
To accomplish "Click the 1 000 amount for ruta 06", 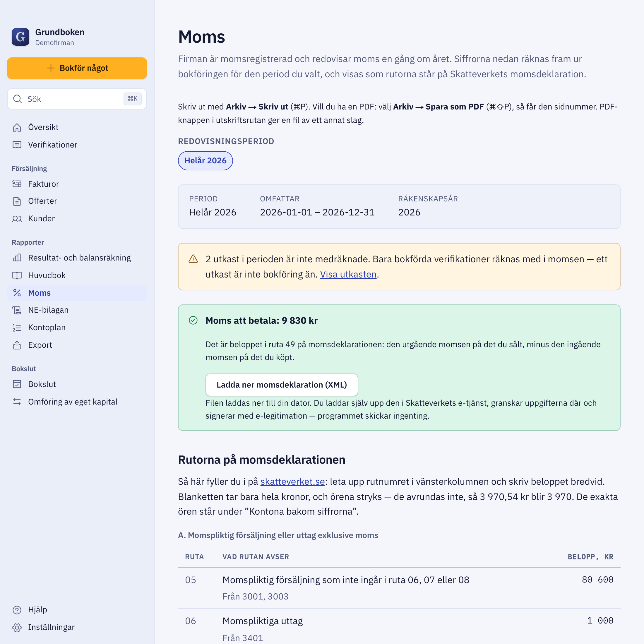I will (x=600, y=621).
